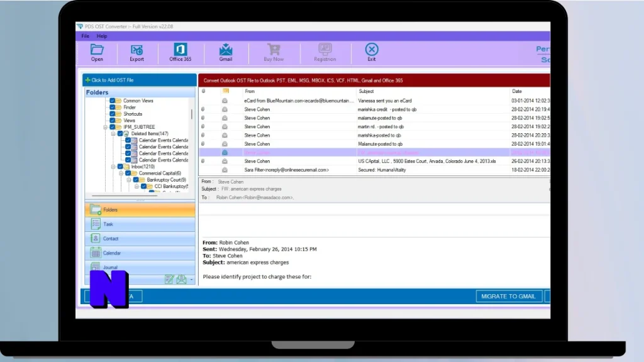Collapse the IPM_SUBTREE tree node
This screenshot has width=644, height=362.
(106, 127)
